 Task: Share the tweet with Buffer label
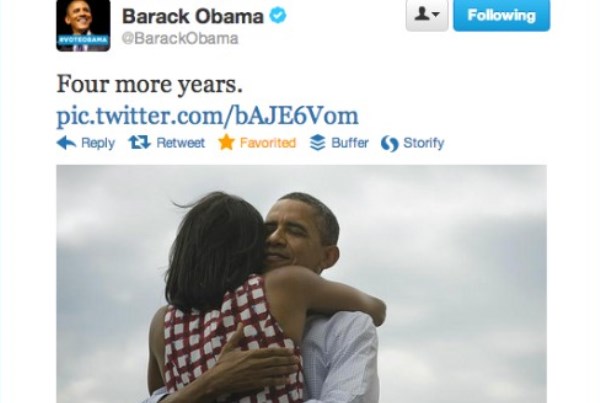(350, 143)
